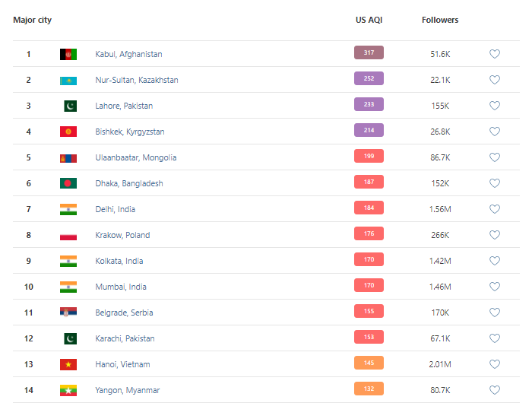532x403 pixels.
Task: Favorite Delhi, India using heart icon
Action: [494, 209]
